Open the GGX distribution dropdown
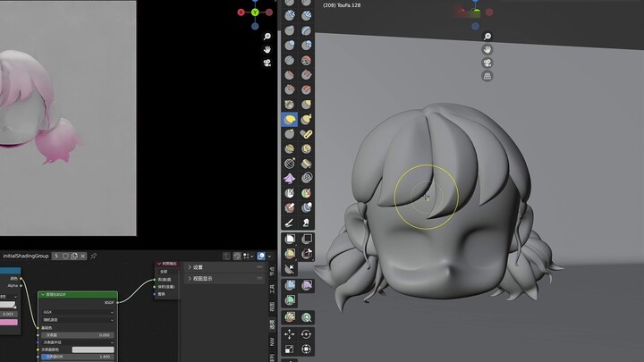This screenshot has width=644, height=362. (78, 312)
